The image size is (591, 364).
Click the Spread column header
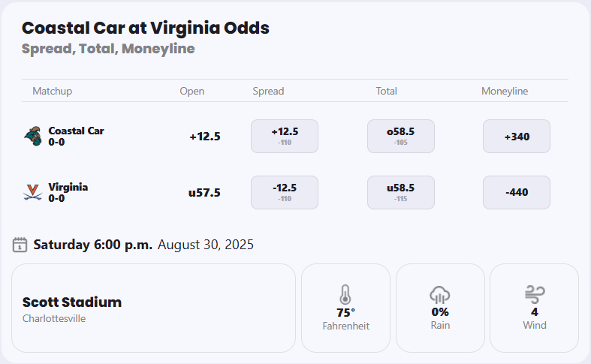[268, 92]
